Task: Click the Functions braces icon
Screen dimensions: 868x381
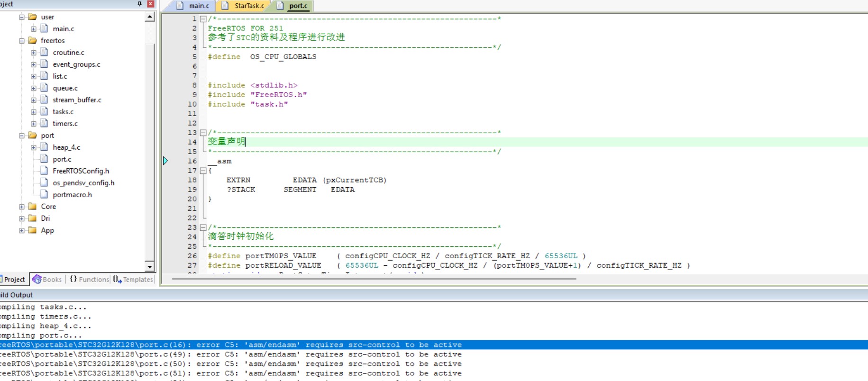Action: coord(73,279)
